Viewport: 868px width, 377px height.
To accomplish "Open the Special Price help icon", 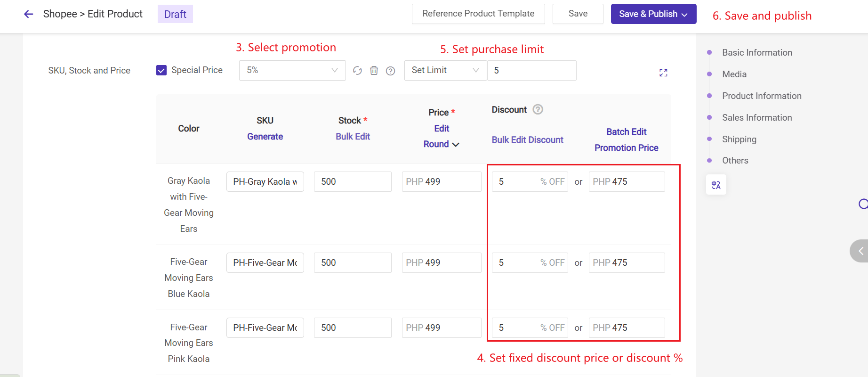I will click(390, 71).
